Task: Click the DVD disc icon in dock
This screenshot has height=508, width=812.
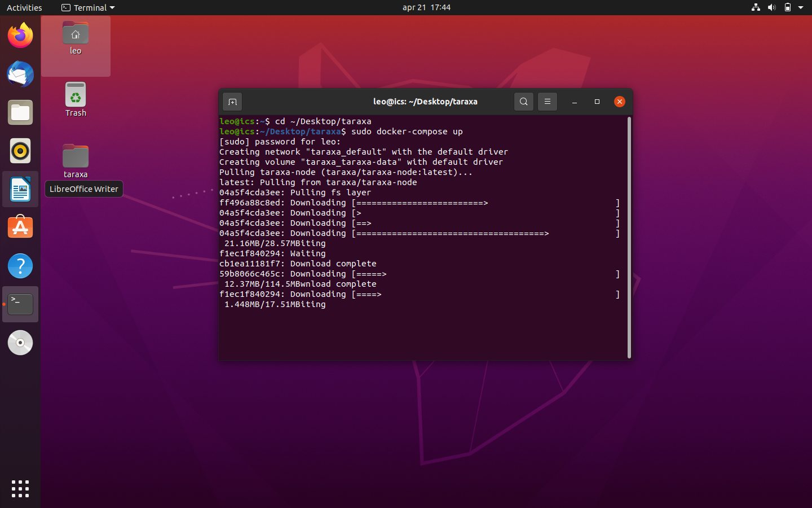Action: point(20,343)
